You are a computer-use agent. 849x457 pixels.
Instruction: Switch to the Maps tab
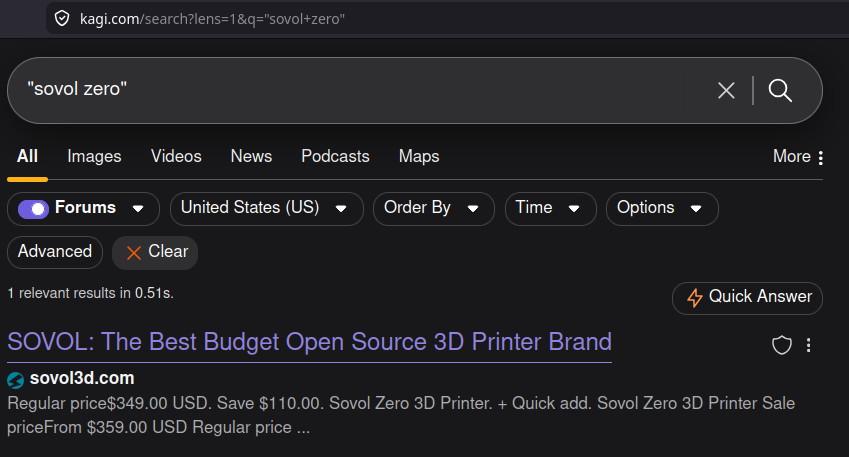point(419,156)
